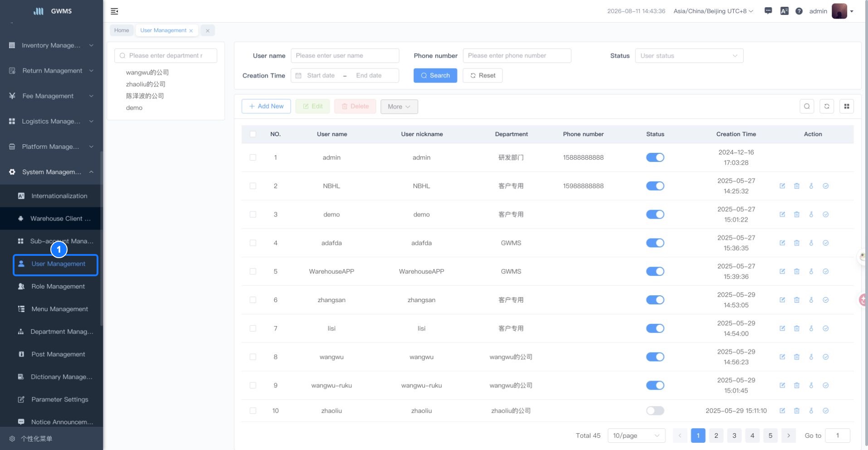The width and height of the screenshot is (868, 450).
Task: Toggle status switch for user lisi
Action: pos(655,328)
